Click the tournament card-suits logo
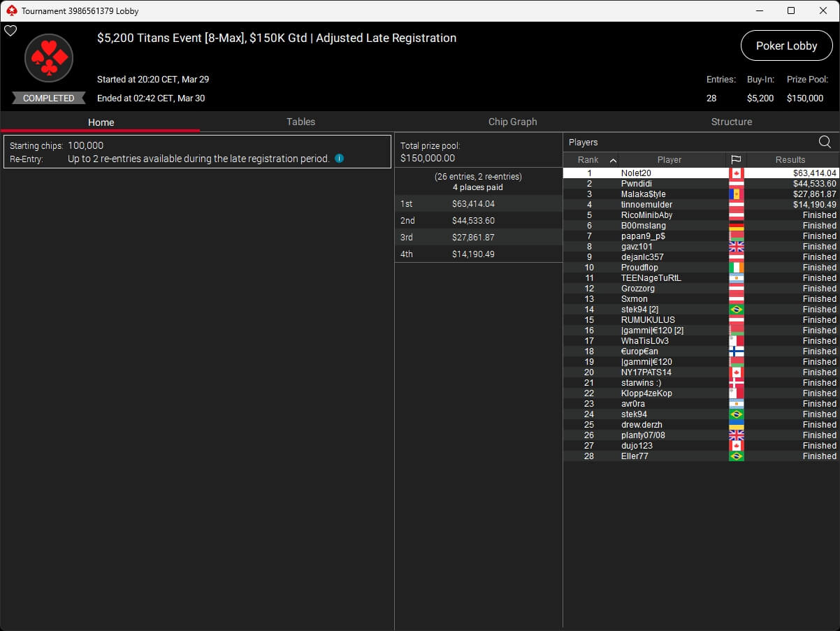The image size is (840, 631). pos(49,59)
